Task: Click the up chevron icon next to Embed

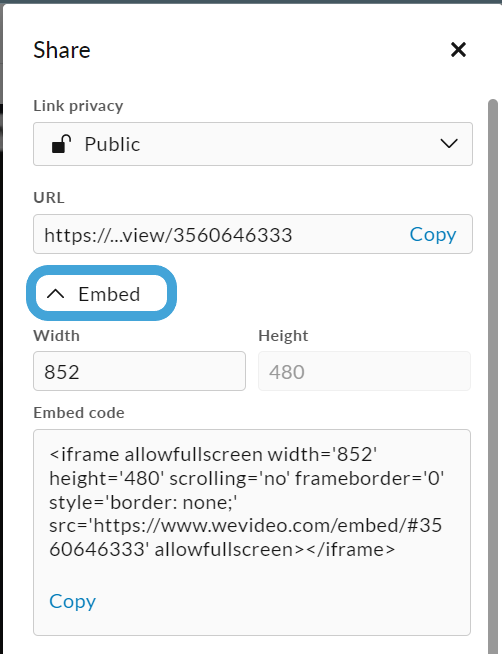Action: [x=55, y=294]
